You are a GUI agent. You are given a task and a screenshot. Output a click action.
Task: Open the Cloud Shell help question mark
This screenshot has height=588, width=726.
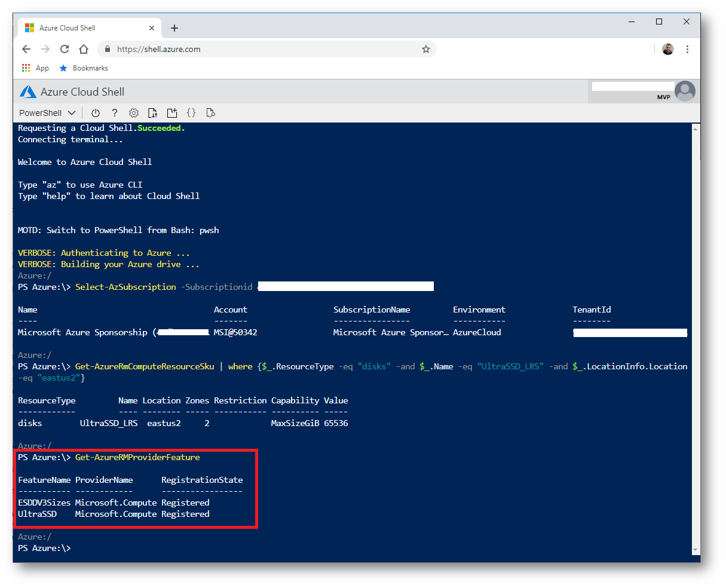click(115, 113)
